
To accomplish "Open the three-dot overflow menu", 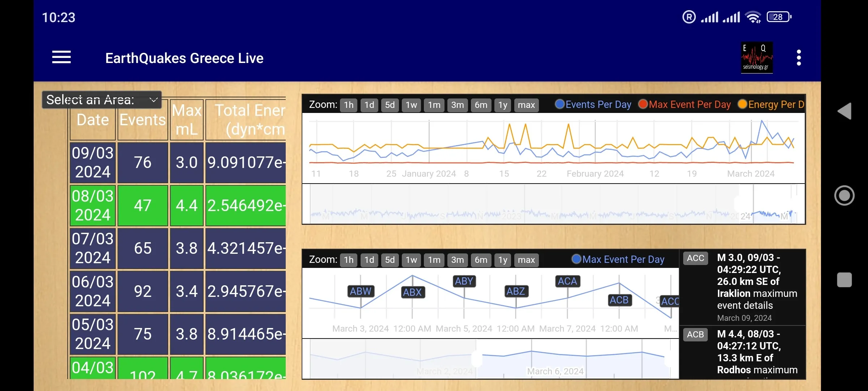I will 799,58.
